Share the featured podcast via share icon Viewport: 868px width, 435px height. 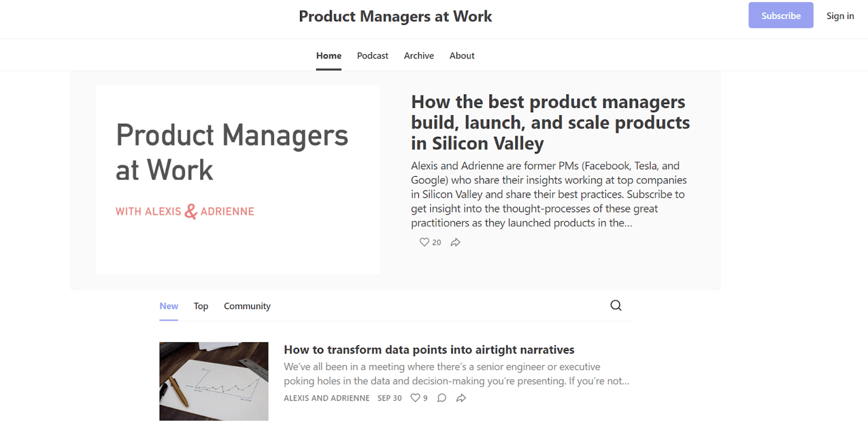(455, 242)
